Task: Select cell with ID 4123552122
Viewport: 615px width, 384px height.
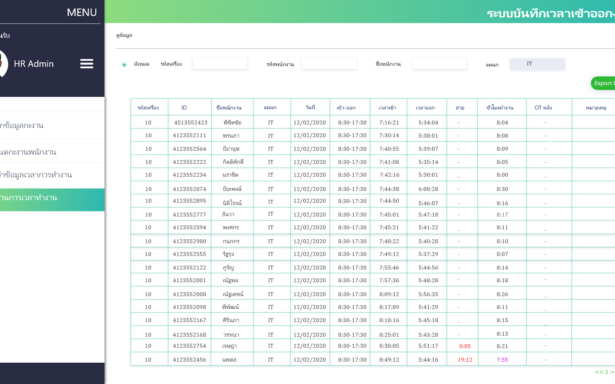Action: 189,268
